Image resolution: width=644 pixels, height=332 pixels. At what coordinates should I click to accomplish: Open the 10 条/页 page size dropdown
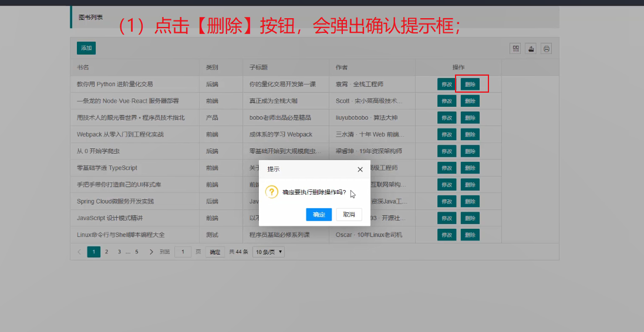pos(269,252)
